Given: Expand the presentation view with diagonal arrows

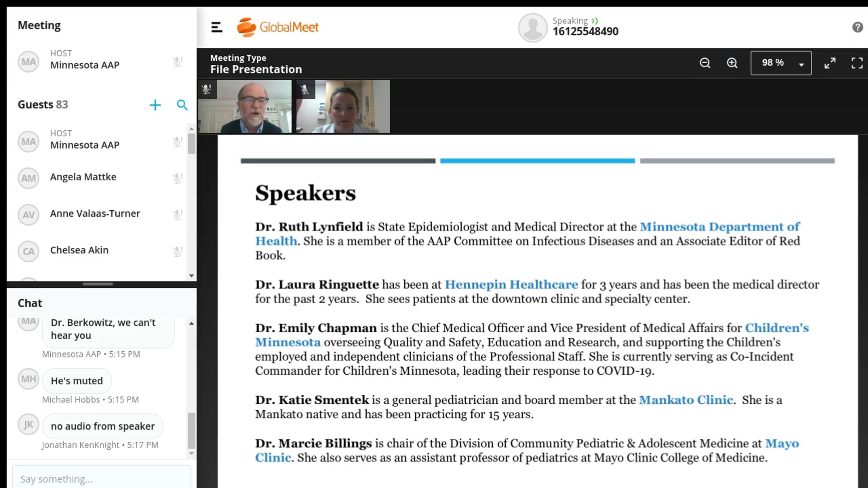Looking at the screenshot, I should click(830, 63).
